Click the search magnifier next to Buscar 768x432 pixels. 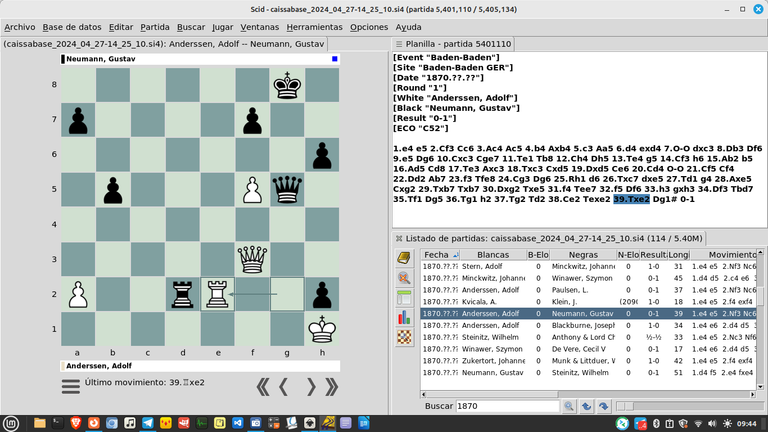[x=569, y=406]
